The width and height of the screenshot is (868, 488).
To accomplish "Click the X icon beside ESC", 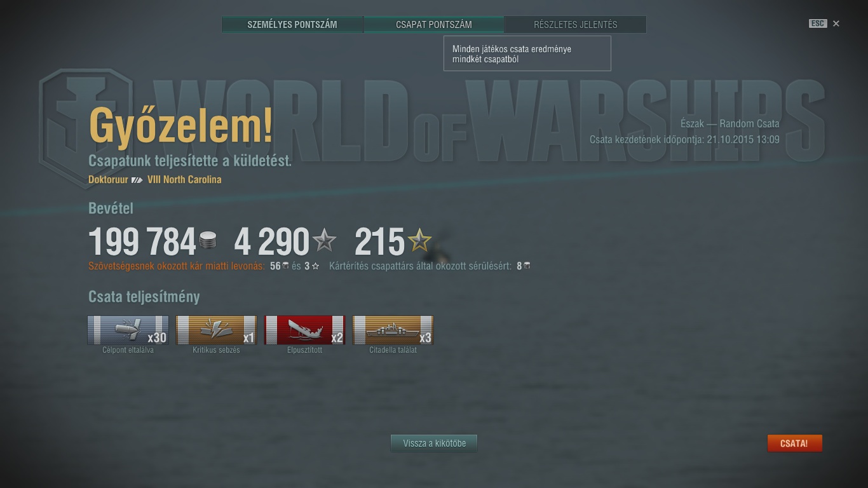I will pos(836,24).
